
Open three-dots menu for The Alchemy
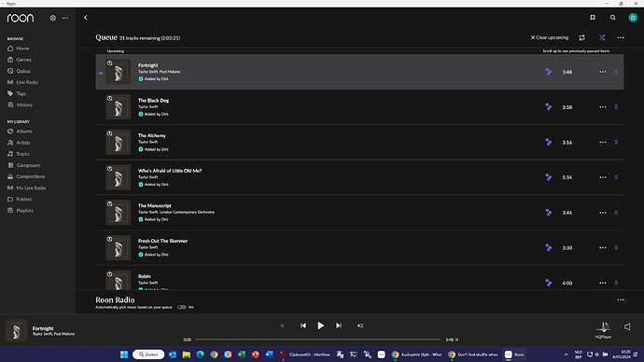603,143
